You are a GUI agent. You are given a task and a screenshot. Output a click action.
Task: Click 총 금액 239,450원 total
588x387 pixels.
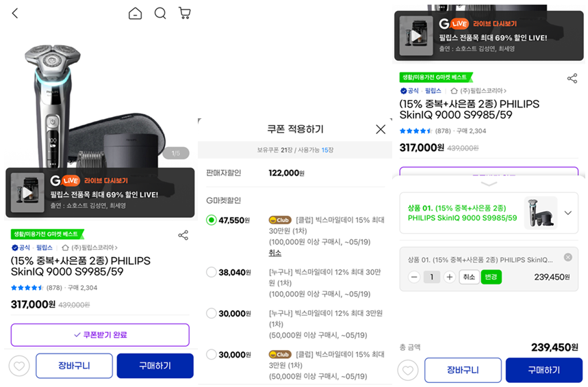pos(489,347)
